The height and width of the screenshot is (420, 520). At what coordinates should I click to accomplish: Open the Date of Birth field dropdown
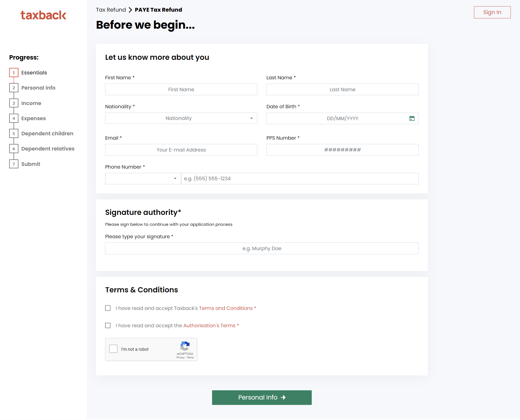pos(342,118)
